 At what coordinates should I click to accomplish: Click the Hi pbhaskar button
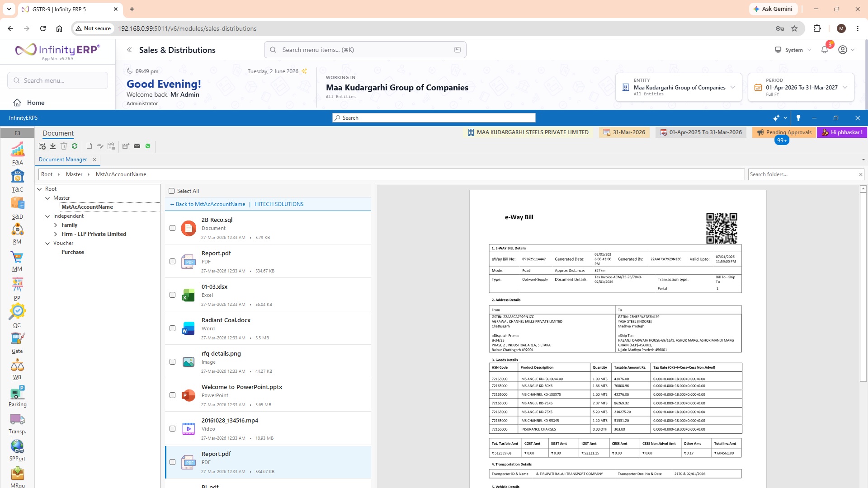[842, 132]
